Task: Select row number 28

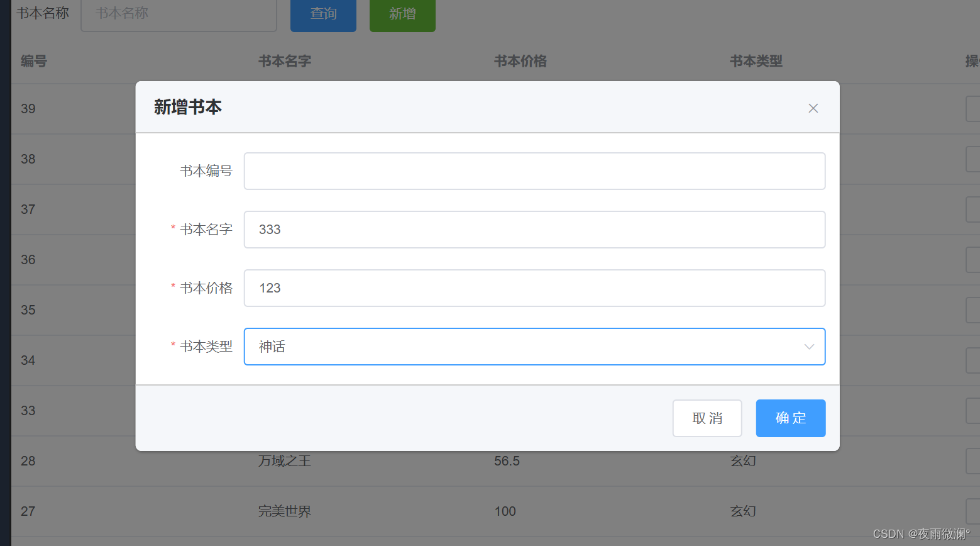Action: [x=28, y=461]
